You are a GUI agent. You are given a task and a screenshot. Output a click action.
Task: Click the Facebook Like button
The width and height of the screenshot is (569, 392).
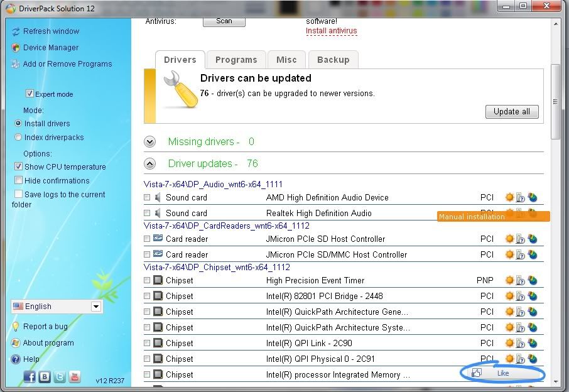502,373
